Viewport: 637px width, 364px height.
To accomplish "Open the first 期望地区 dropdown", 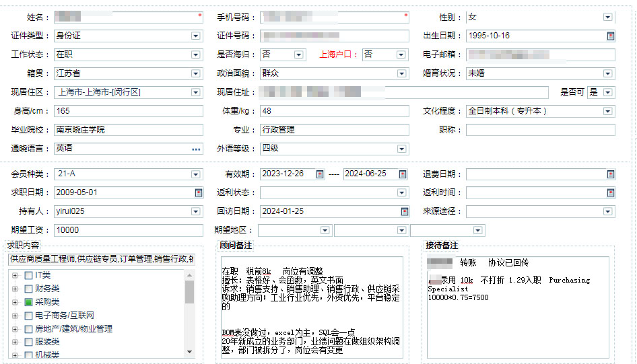I will tap(325, 231).
